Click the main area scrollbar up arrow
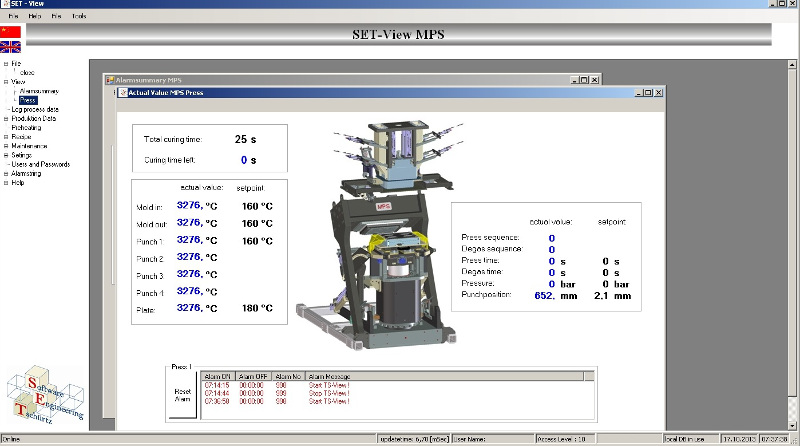 (x=792, y=64)
